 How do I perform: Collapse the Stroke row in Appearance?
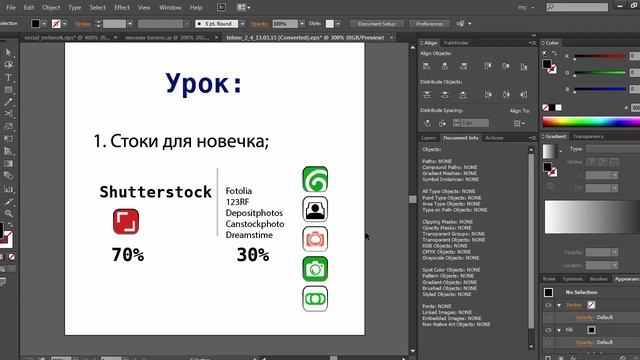[559, 305]
